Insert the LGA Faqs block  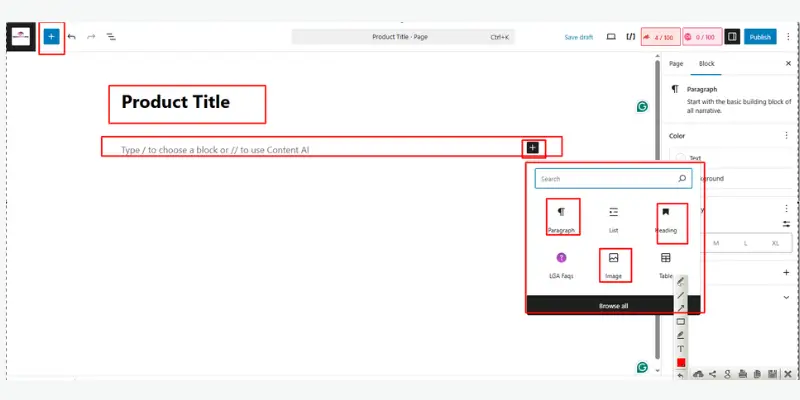[561, 265]
